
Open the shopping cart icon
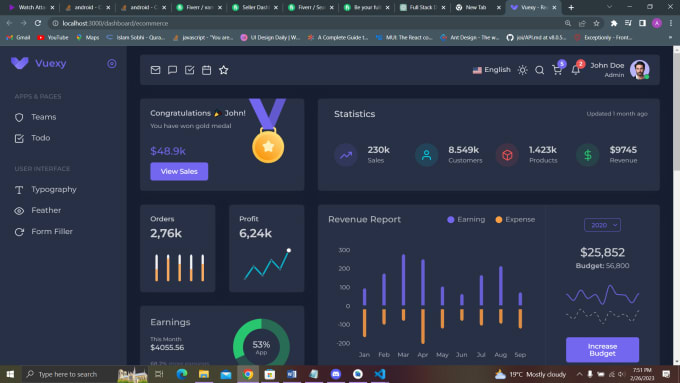pos(557,70)
